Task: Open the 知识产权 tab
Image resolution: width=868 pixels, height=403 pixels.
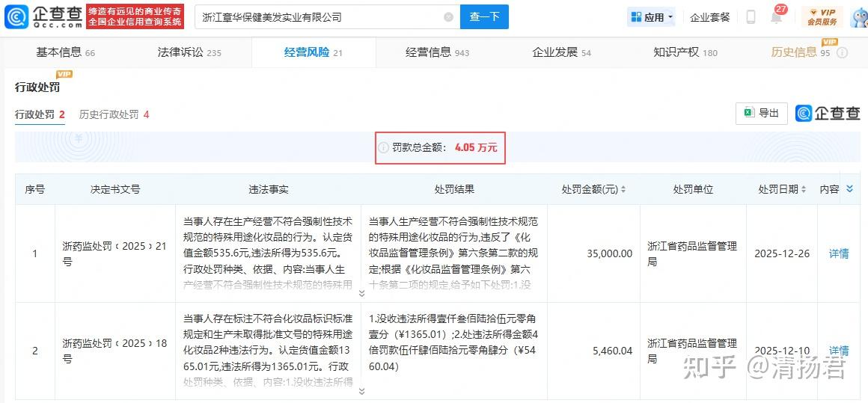Action: click(x=685, y=52)
